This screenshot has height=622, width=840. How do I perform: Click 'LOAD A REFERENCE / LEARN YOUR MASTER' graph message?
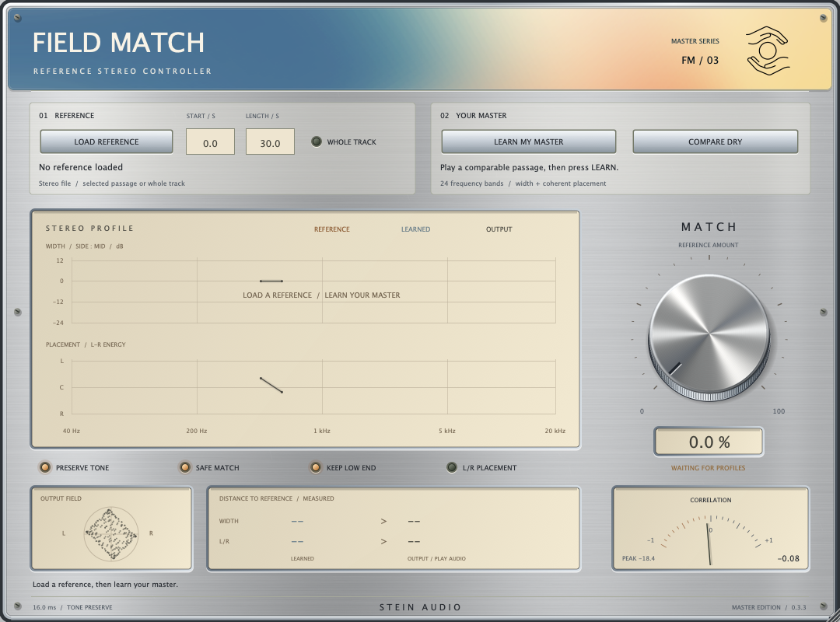[x=321, y=295]
